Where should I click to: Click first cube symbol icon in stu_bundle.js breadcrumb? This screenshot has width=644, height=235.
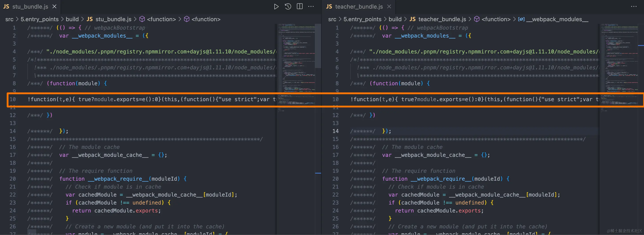142,19
